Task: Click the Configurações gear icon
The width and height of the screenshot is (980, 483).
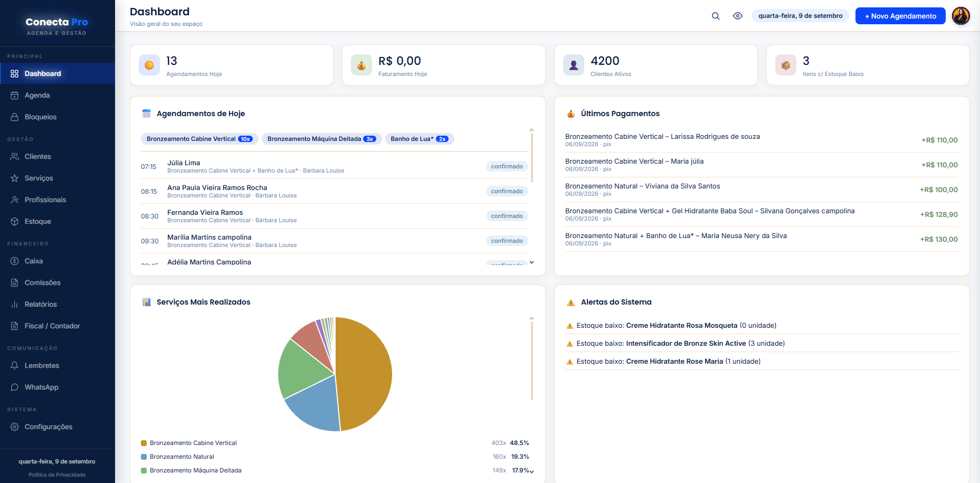Action: coord(15,427)
